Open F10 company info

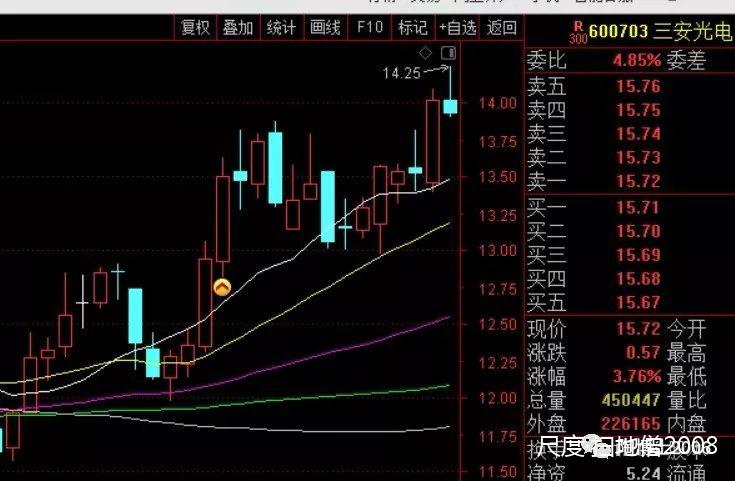click(369, 27)
